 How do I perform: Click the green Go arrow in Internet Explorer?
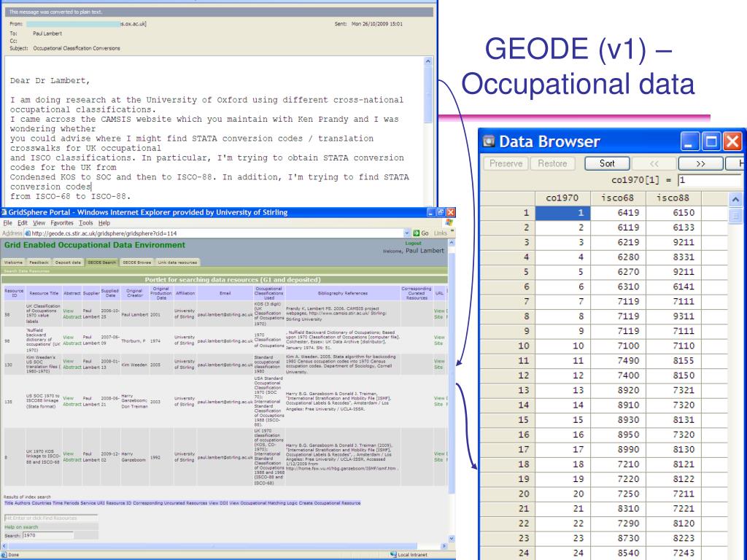click(417, 233)
